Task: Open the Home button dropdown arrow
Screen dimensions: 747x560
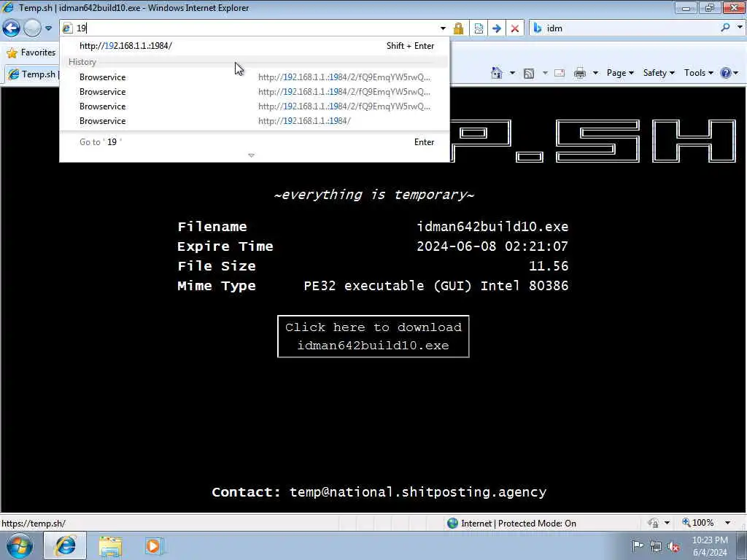Action: [x=512, y=73]
